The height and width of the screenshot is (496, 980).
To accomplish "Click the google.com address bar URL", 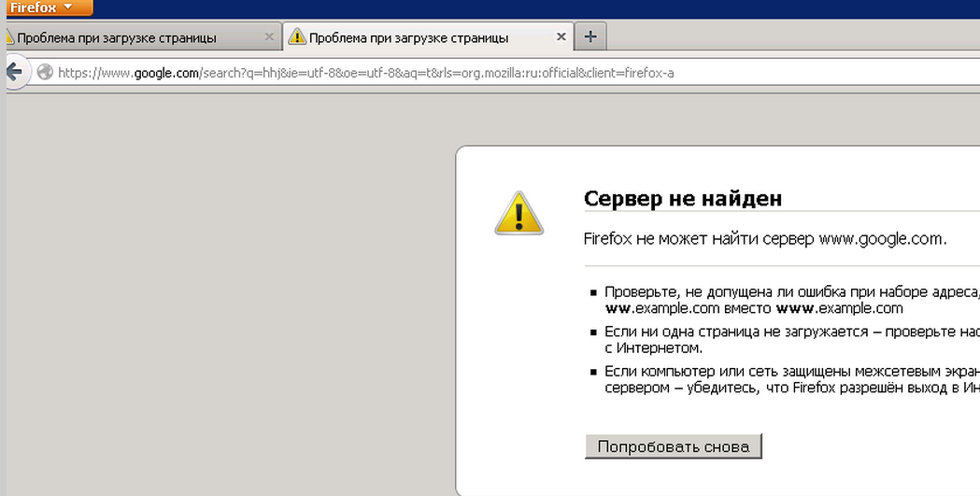I will pos(365,73).
